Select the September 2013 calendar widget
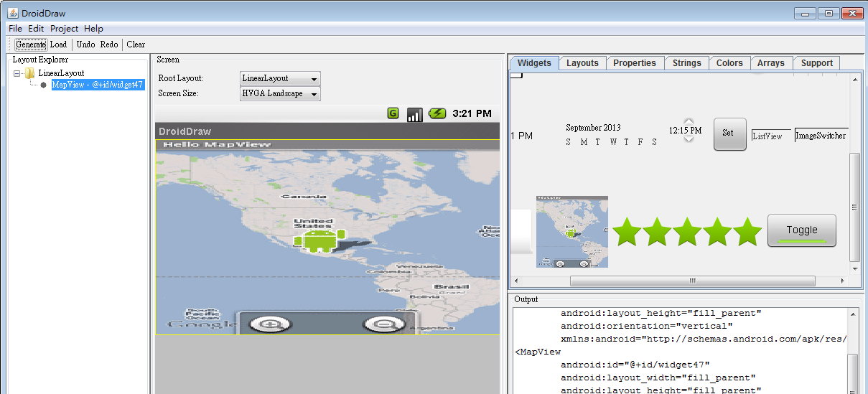The height and width of the screenshot is (394, 868). coord(612,135)
